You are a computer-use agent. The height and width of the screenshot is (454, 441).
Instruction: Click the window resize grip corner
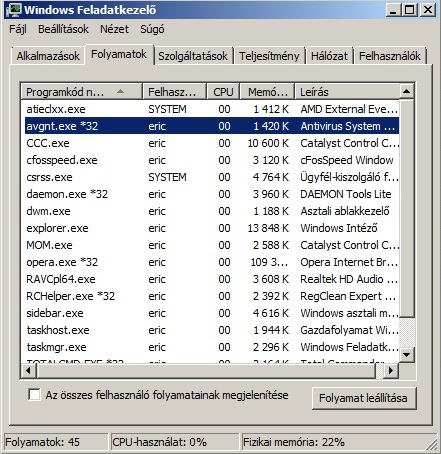point(433,446)
